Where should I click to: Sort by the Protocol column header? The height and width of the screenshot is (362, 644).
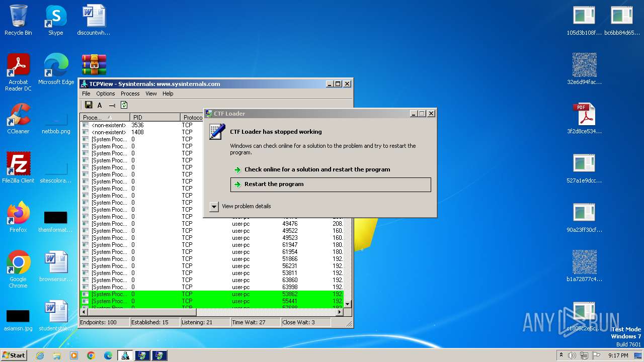(192, 117)
